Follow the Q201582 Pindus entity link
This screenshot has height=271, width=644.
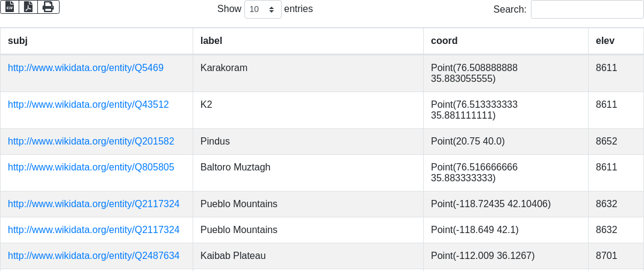[91, 141]
